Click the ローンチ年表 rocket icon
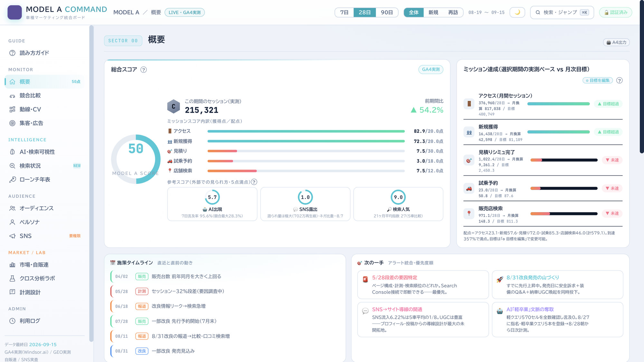The image size is (644, 362). 12,179
